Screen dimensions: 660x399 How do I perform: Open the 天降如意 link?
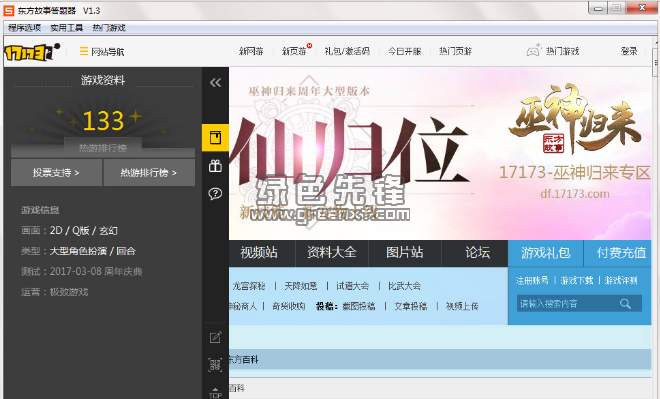[x=301, y=286]
